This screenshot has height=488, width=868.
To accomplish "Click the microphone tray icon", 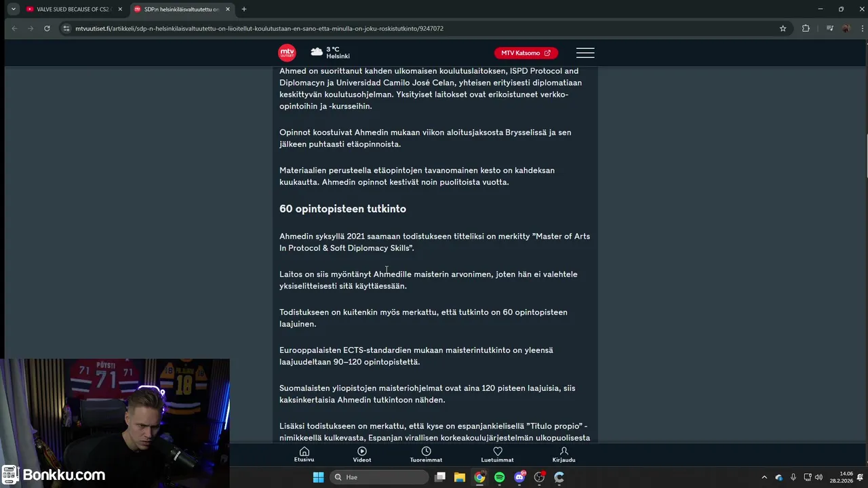I will click(793, 477).
